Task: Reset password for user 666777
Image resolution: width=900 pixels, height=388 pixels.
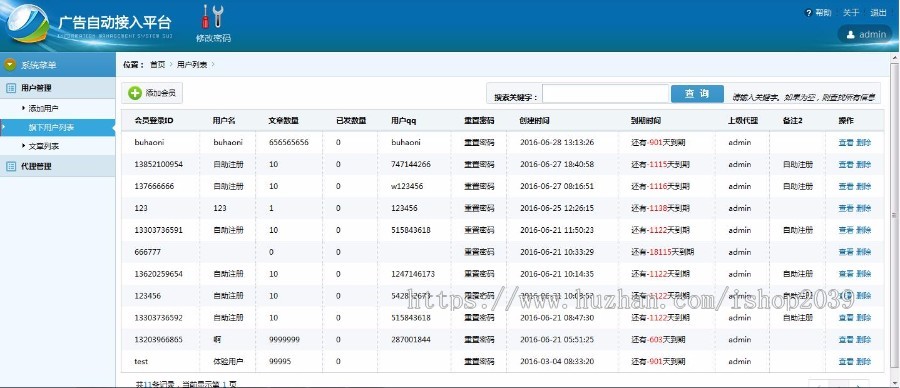Action: coord(479,252)
